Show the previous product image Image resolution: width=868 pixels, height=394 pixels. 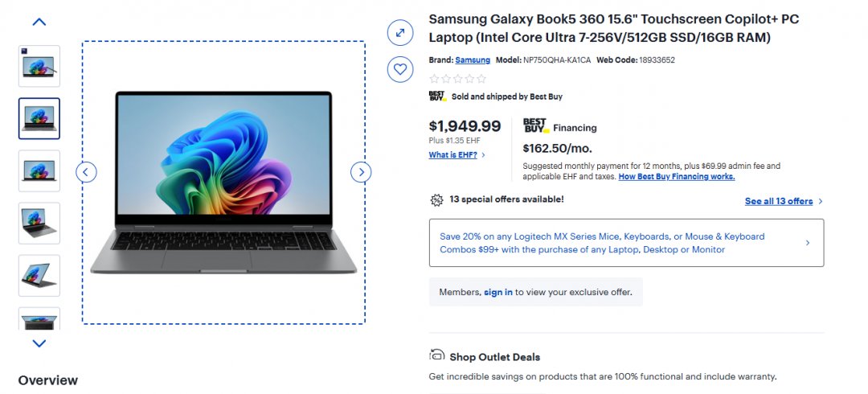point(87,171)
